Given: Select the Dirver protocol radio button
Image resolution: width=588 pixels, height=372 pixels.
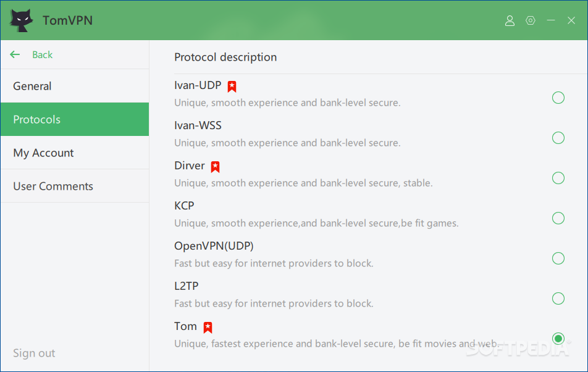Looking at the screenshot, I should 558,178.
